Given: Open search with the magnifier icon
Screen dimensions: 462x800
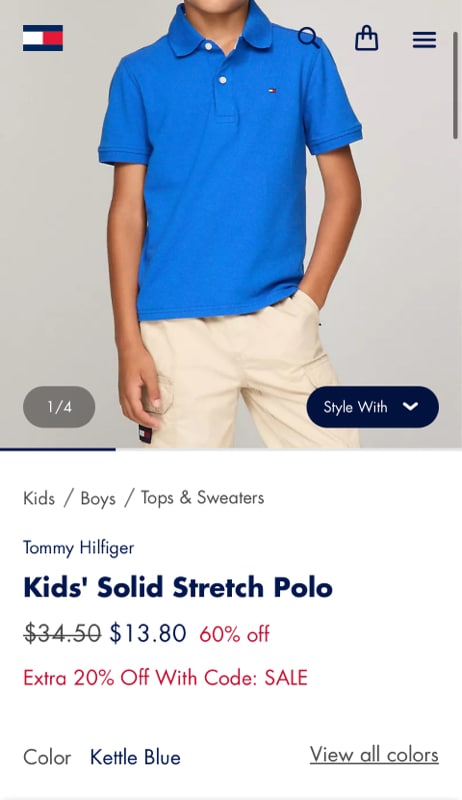Looking at the screenshot, I should pos(309,38).
